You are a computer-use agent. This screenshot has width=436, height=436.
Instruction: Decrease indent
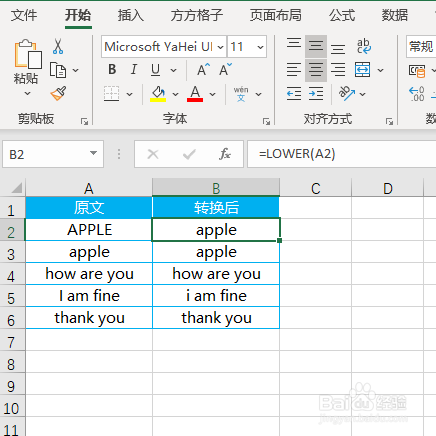[294, 94]
